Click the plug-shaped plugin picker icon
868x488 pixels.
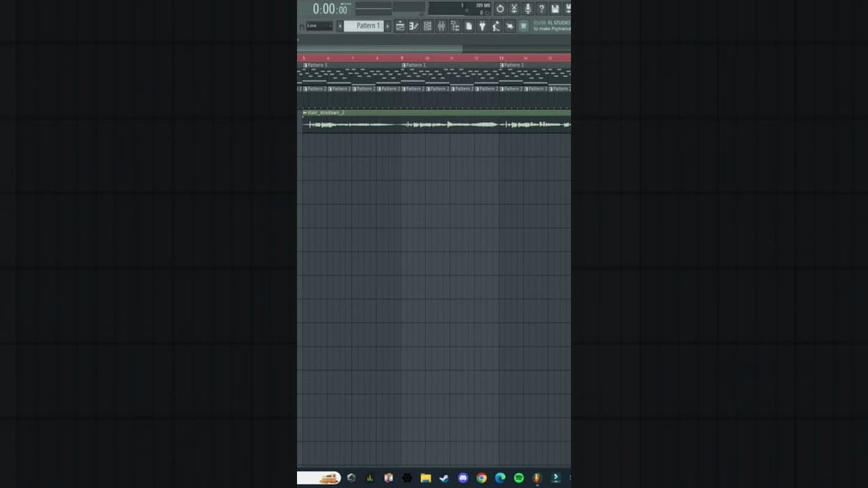pos(482,26)
